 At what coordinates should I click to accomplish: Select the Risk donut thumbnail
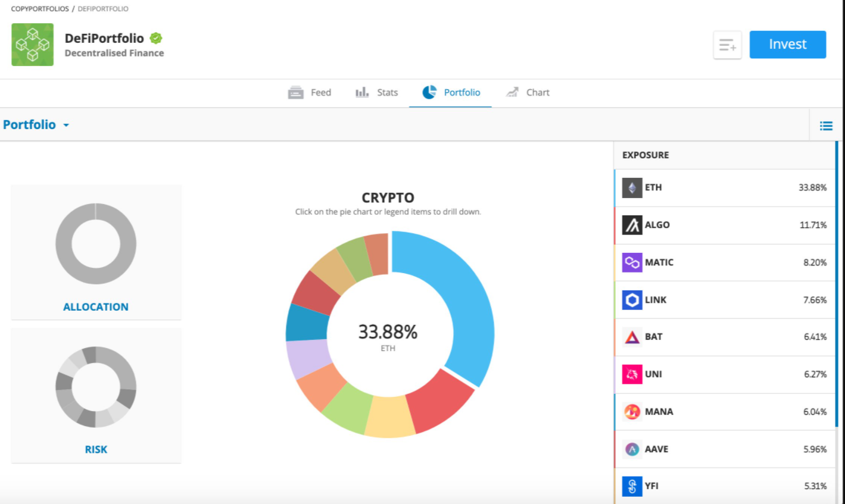(x=96, y=387)
